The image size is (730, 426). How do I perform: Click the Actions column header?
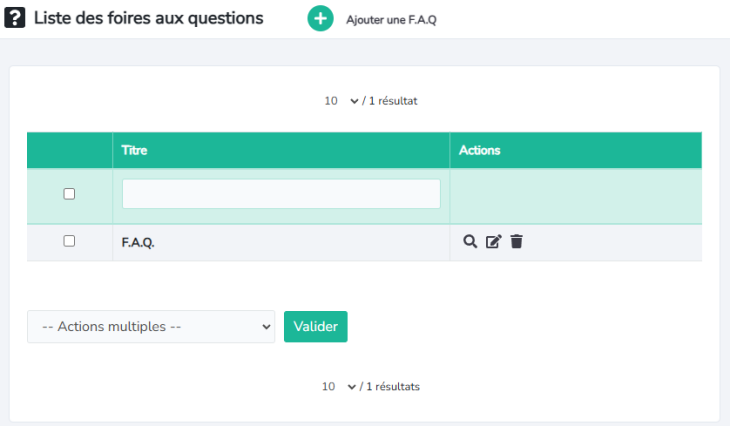tap(480, 150)
